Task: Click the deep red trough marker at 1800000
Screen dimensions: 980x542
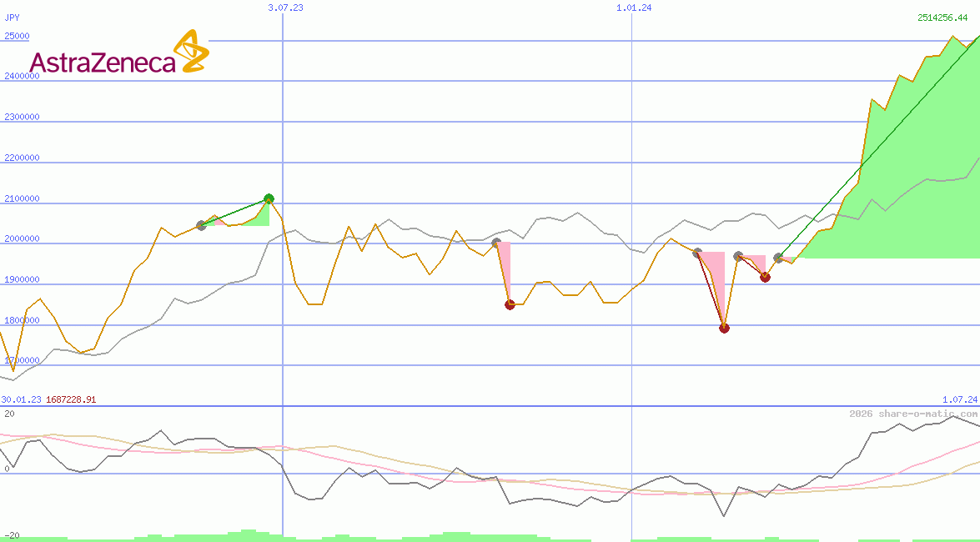Action: (x=724, y=329)
